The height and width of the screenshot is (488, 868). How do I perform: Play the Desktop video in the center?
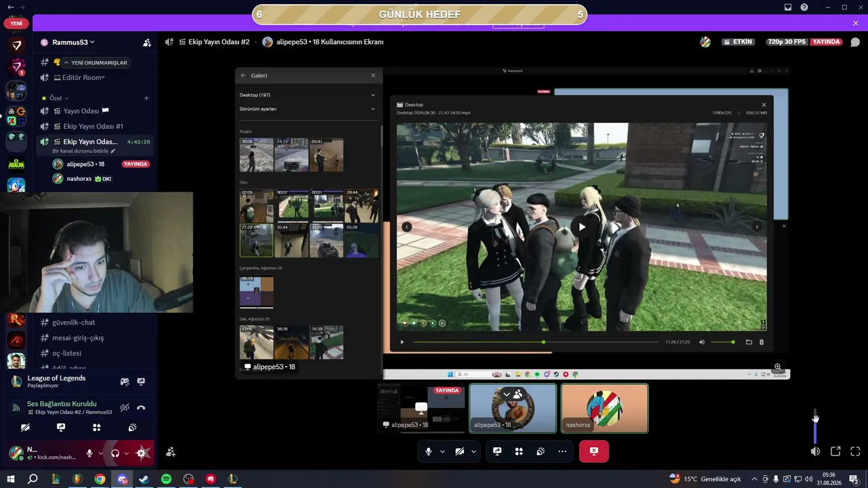581,227
